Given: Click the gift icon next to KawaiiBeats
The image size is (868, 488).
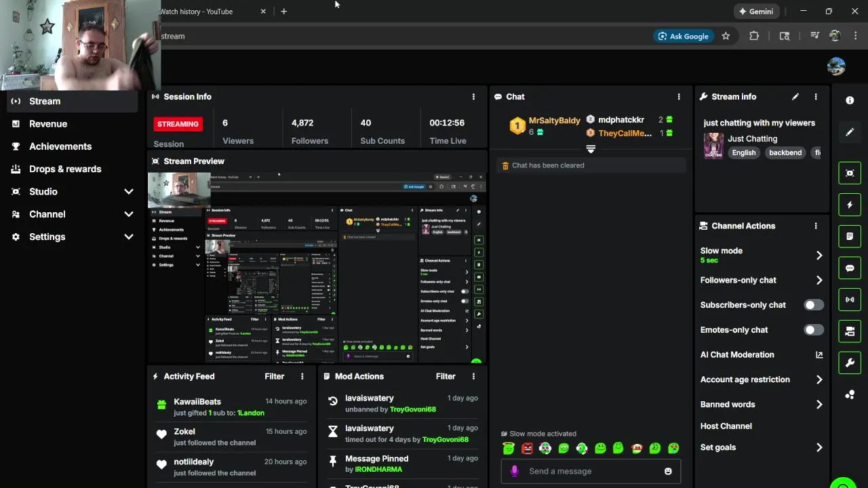Looking at the screenshot, I should [x=161, y=405].
